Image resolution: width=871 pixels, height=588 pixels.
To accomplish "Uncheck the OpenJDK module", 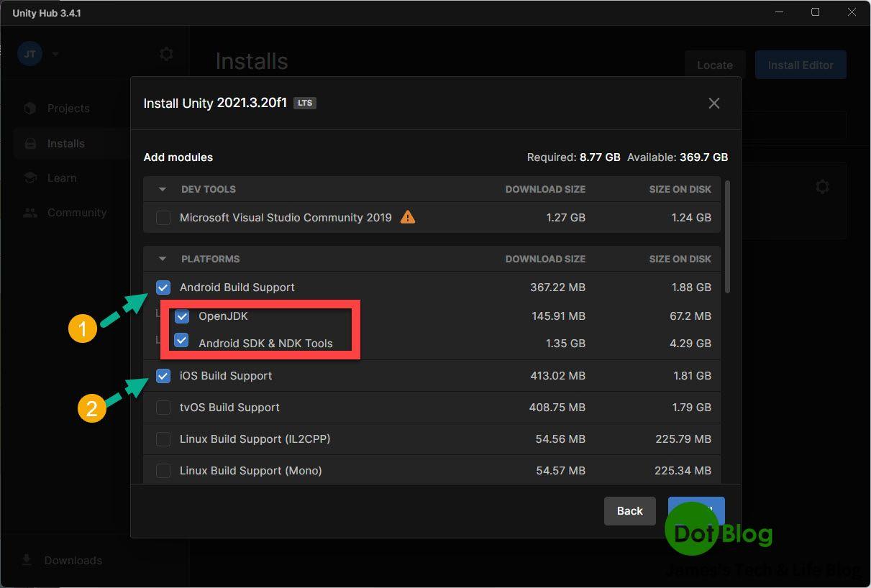I will 182,316.
